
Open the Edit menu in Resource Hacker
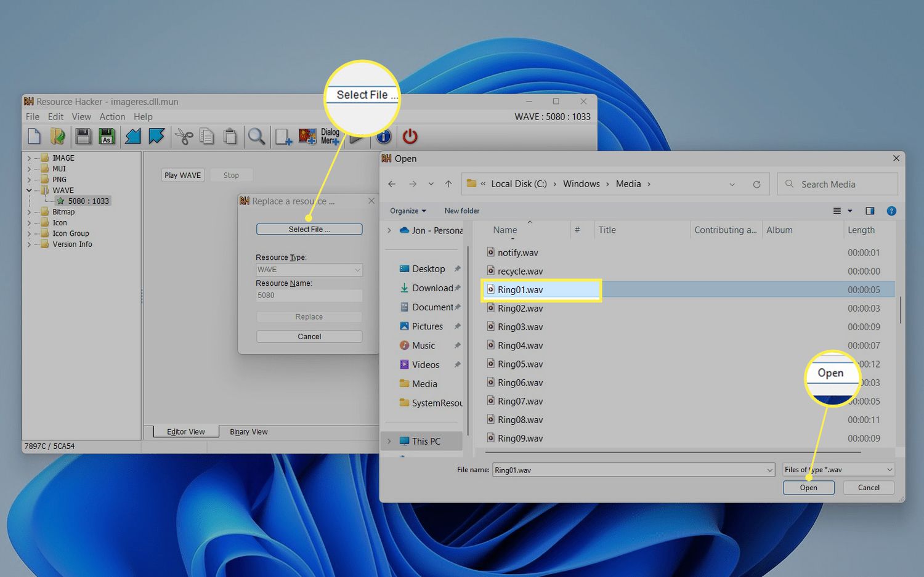click(x=55, y=116)
